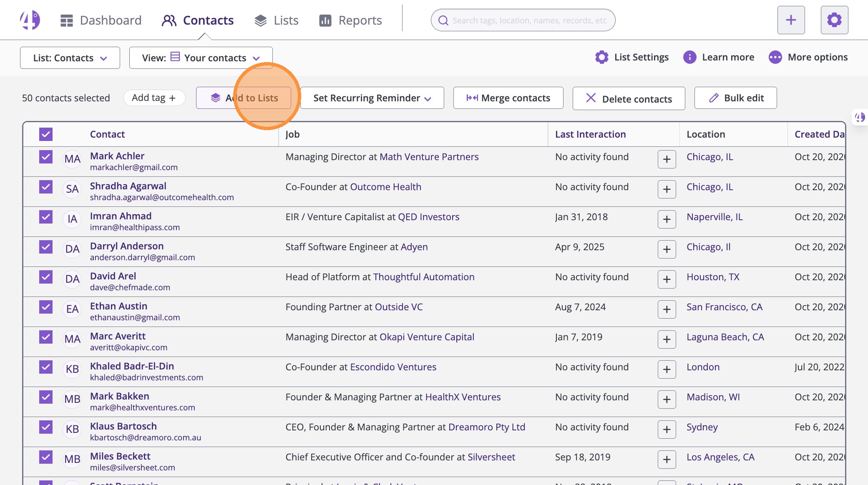Click the floating side widget logo icon
Screen dimensions: 868x485
tap(860, 117)
